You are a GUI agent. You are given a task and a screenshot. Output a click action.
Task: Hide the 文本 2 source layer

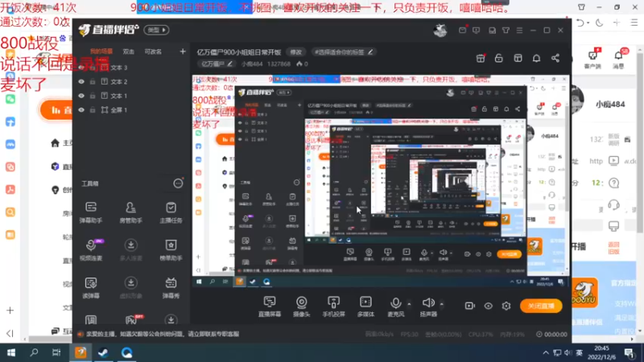(81, 82)
